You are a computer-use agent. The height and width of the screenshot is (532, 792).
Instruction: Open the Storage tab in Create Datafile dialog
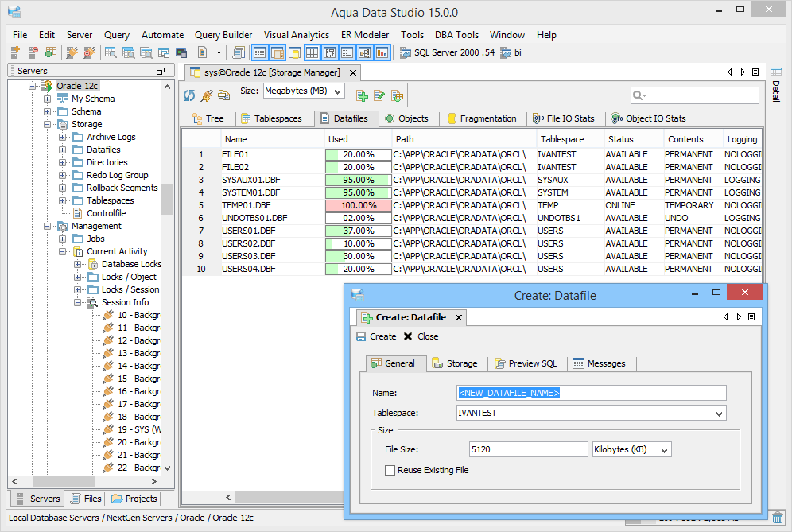[455, 363]
